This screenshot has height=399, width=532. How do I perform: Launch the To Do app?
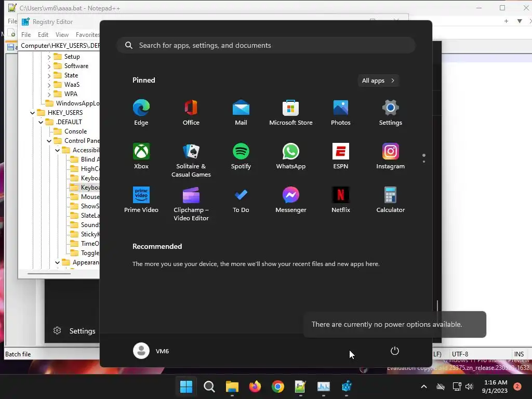click(241, 200)
